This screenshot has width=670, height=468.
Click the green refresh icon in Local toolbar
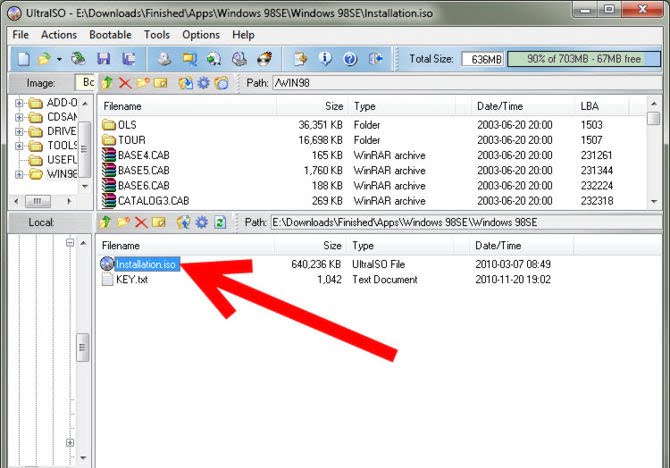click(x=220, y=222)
